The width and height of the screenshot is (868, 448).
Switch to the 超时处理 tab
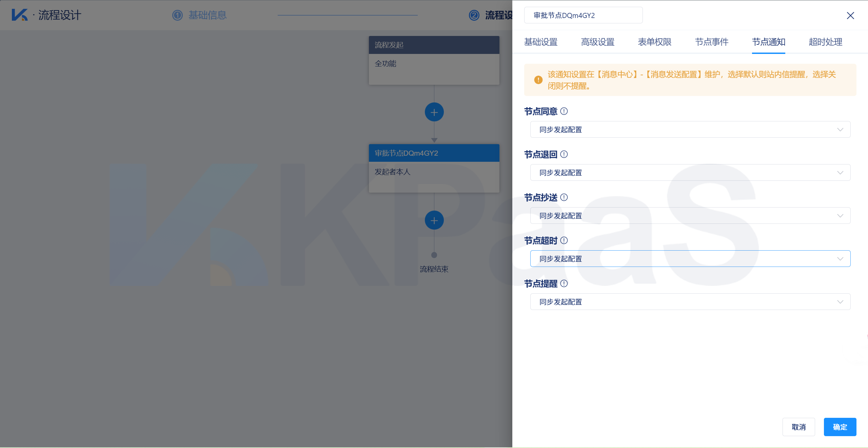coord(825,42)
